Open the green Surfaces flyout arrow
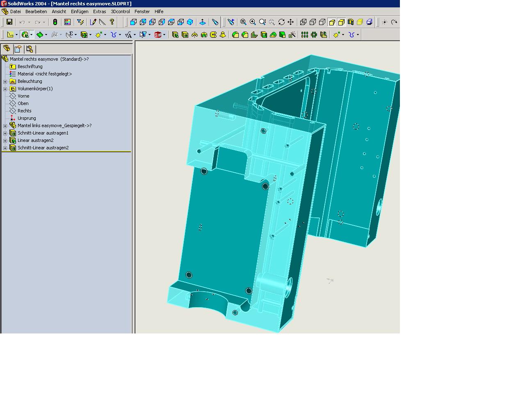The width and height of the screenshot is (525, 420). coord(46,35)
